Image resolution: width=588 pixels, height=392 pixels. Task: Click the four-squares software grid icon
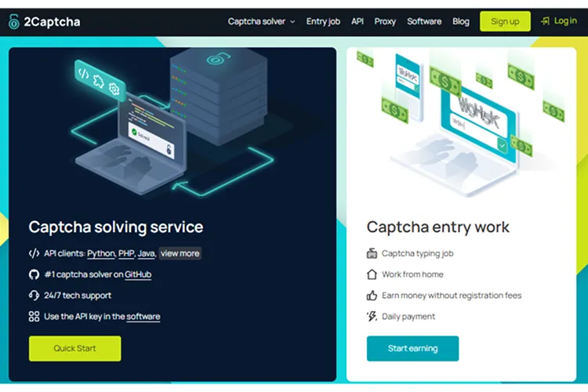point(34,317)
